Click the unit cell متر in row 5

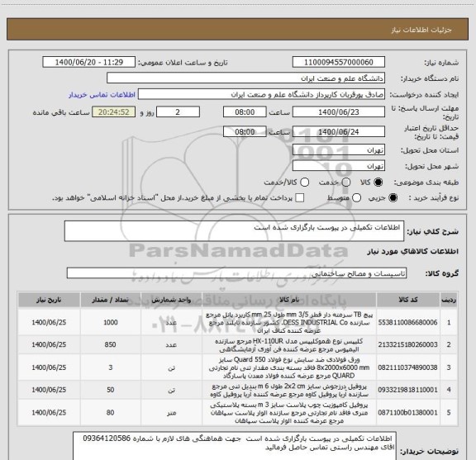(171, 413)
